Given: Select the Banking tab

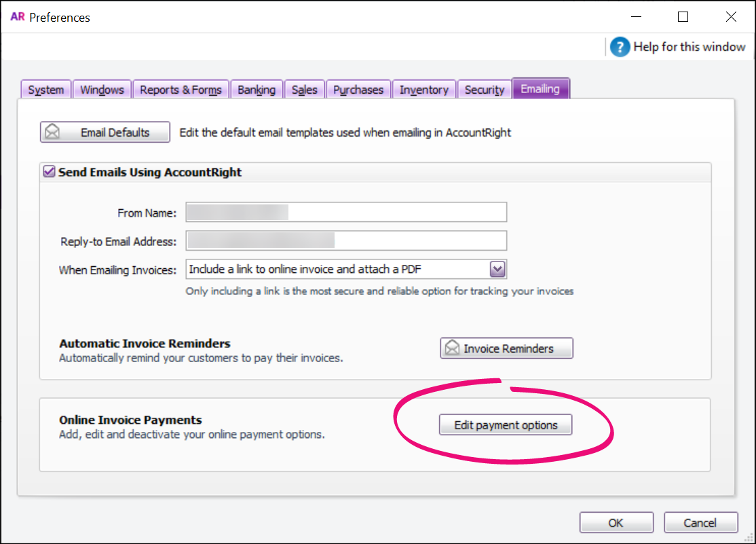Looking at the screenshot, I should click(x=257, y=90).
